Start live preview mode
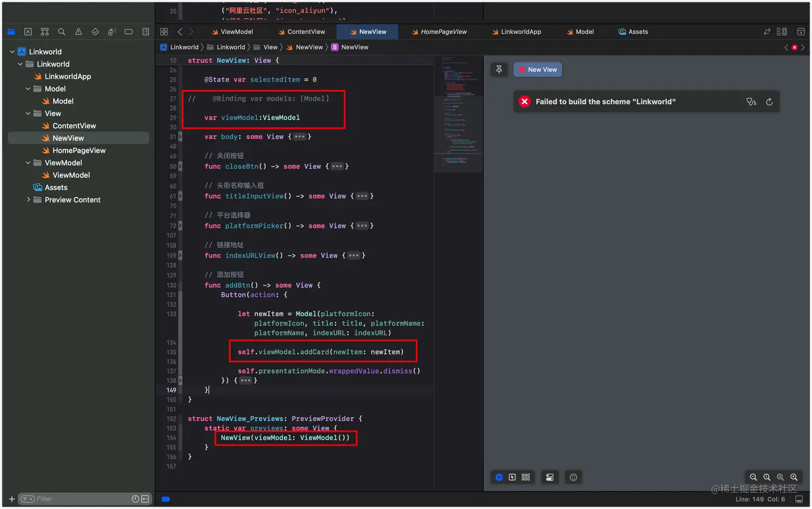The image size is (812, 509). [499, 477]
